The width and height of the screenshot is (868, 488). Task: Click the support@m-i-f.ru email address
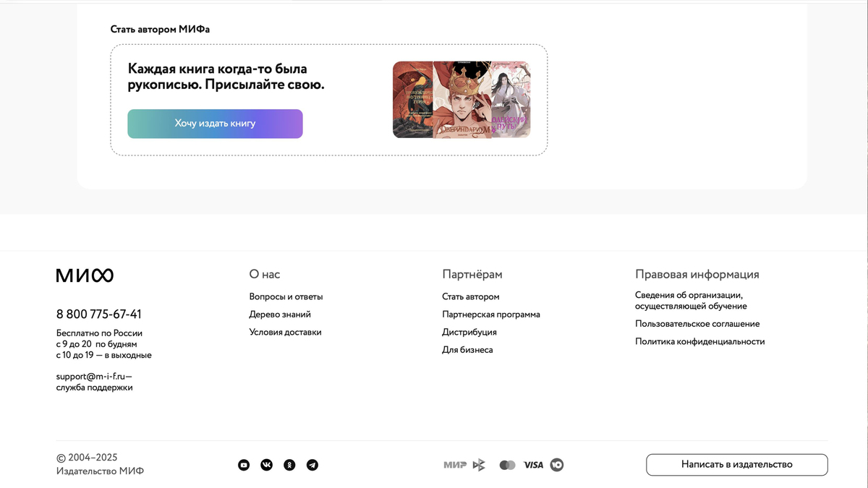(90, 376)
